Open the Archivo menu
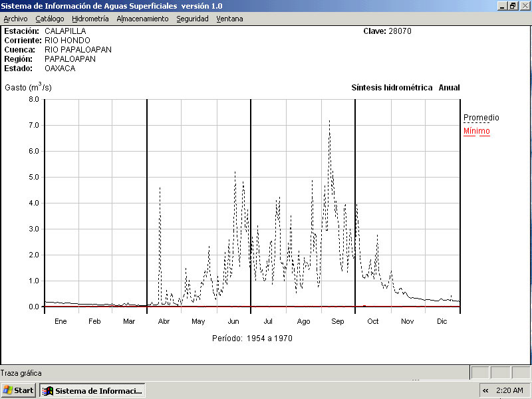The width and height of the screenshot is (532, 399). coord(15,19)
